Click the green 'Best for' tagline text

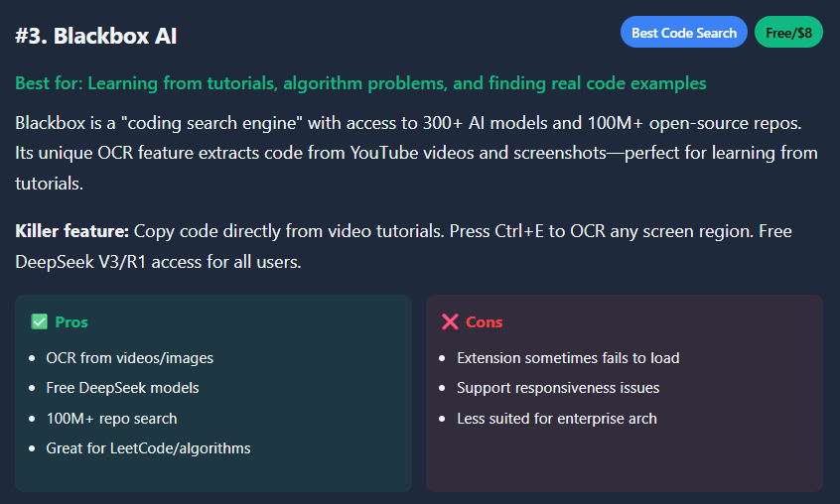point(360,83)
